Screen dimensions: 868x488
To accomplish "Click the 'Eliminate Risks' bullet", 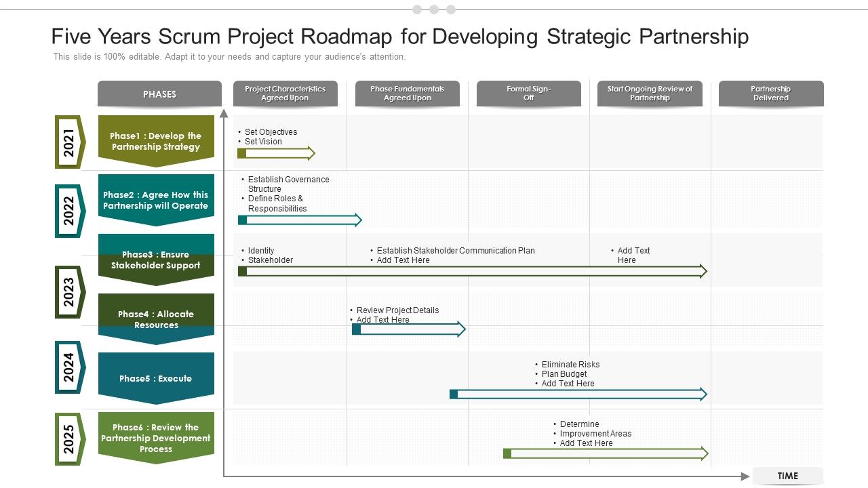I will (570, 365).
